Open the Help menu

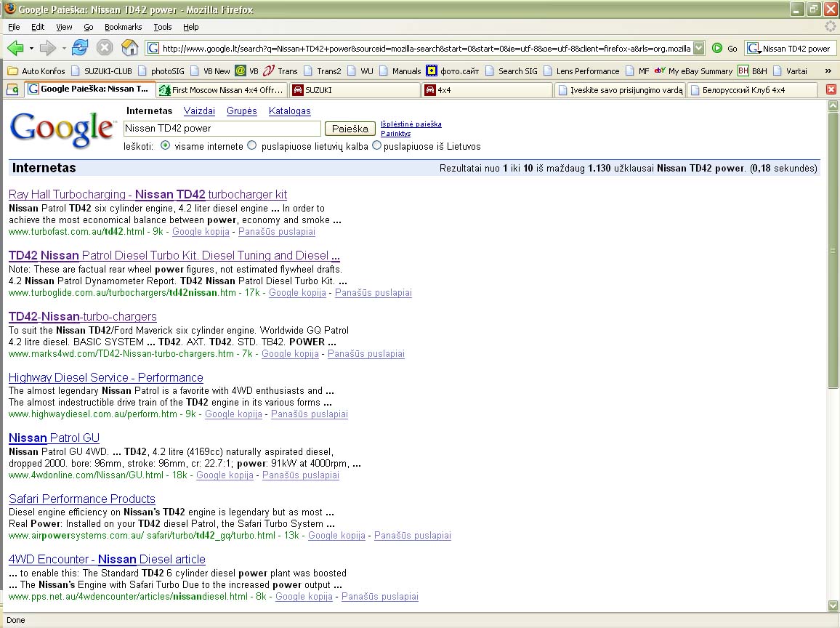(x=190, y=27)
